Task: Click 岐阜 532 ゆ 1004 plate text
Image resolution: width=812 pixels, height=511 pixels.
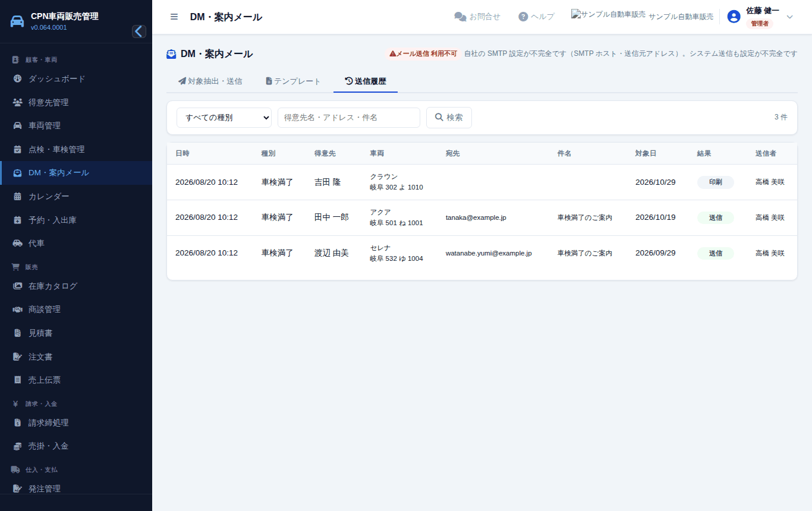Action: pos(396,258)
